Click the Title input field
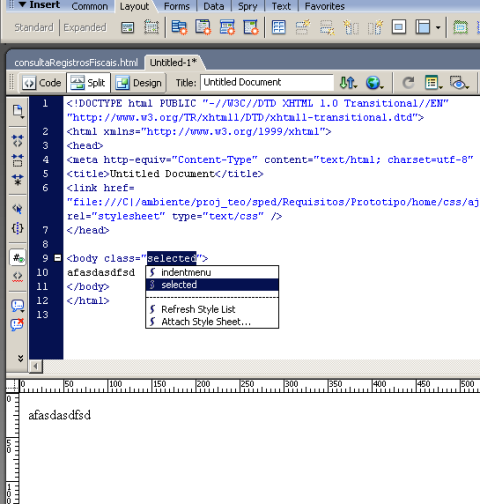This screenshot has width=480, height=504. point(267,82)
